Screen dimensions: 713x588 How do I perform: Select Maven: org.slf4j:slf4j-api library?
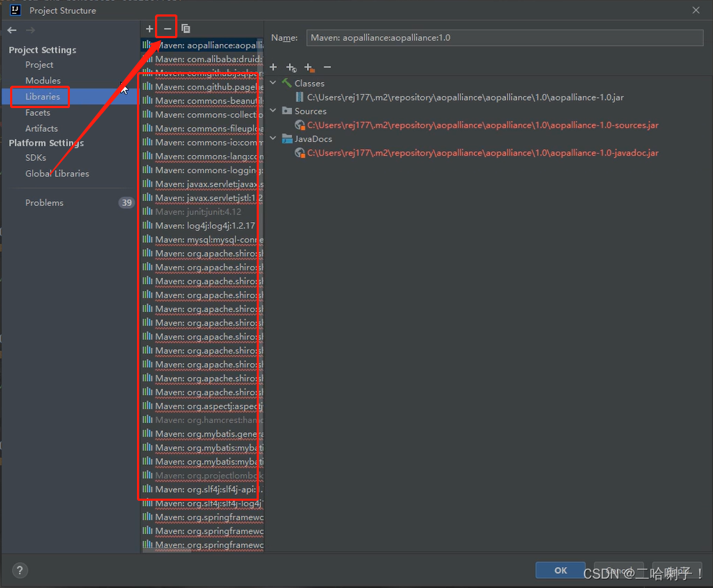click(x=203, y=489)
